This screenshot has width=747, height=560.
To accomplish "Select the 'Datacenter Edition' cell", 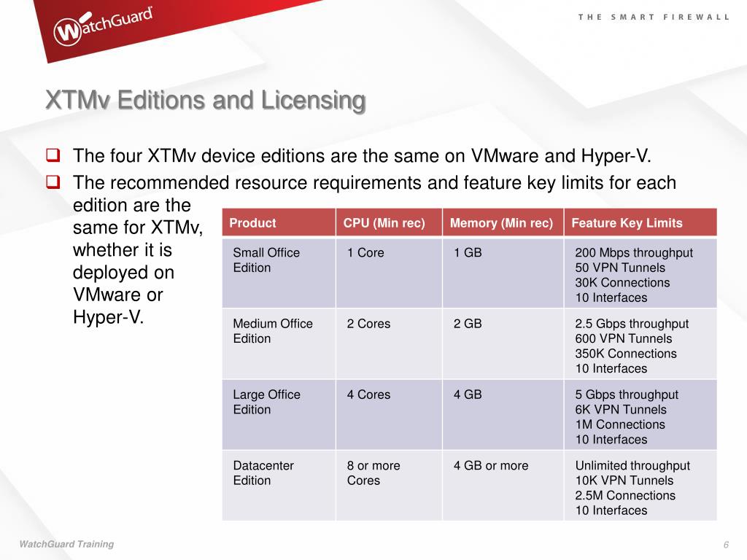I will click(x=279, y=486).
